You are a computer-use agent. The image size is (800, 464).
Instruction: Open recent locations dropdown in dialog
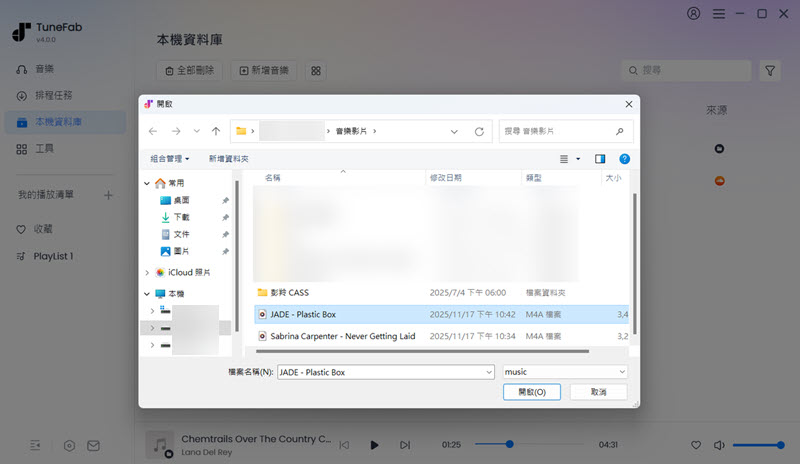click(196, 131)
